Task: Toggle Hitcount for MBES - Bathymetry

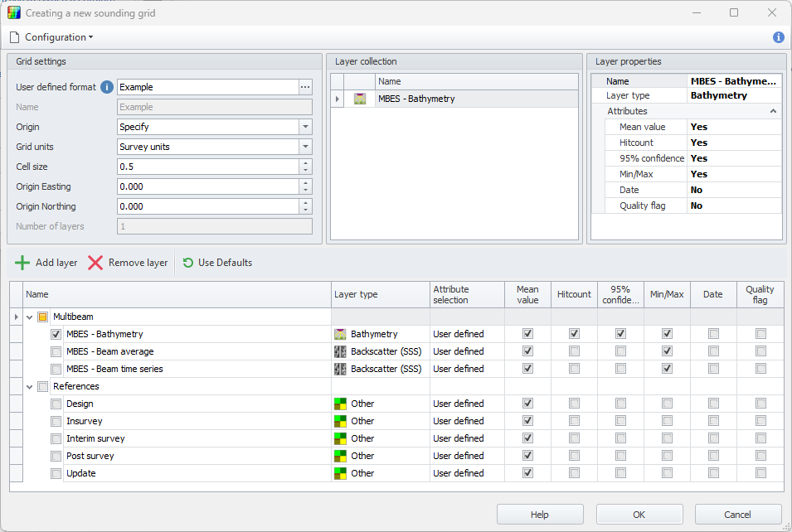Action: (x=574, y=334)
